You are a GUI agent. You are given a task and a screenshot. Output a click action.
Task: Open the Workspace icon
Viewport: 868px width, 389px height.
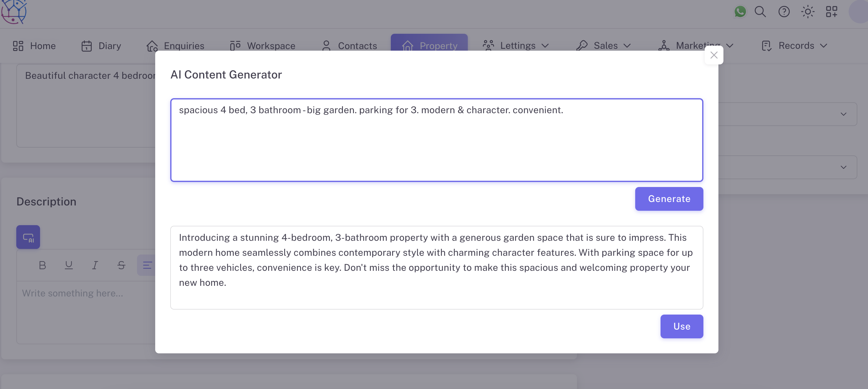235,45
